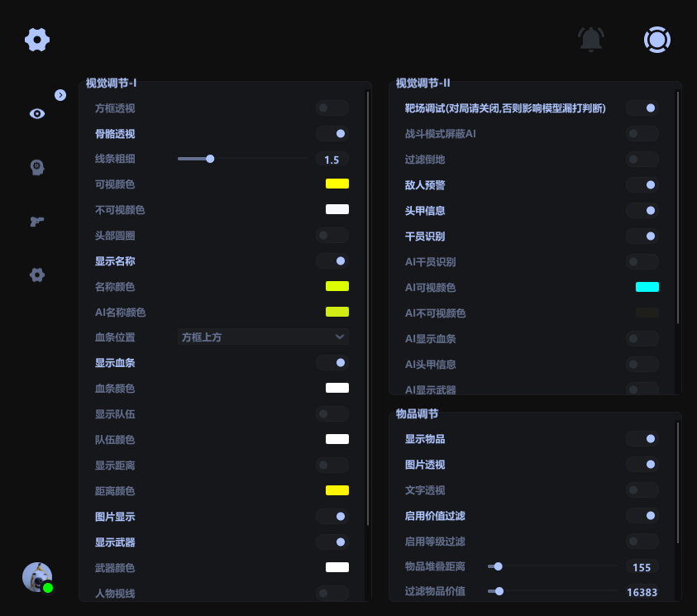The height and width of the screenshot is (616, 697).
Task: Open the 血条位置 dropdown menu
Action: pos(263,337)
